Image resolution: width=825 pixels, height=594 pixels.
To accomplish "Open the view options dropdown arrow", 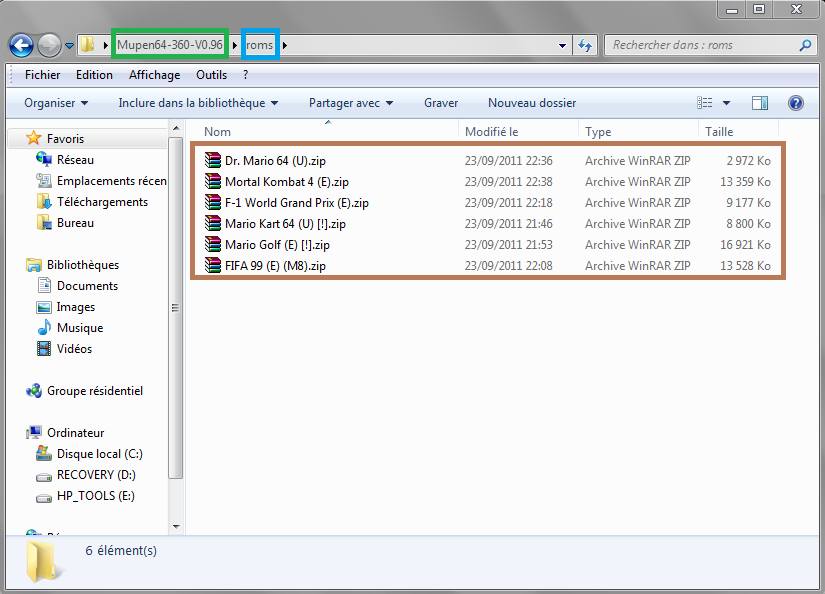I will [x=727, y=103].
